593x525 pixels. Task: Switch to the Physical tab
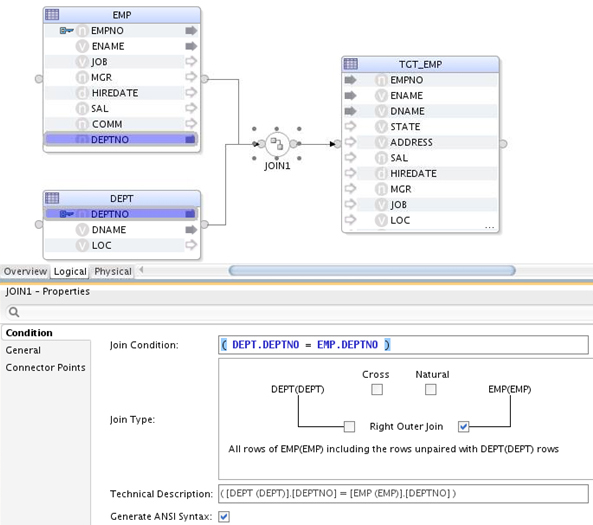click(x=113, y=272)
